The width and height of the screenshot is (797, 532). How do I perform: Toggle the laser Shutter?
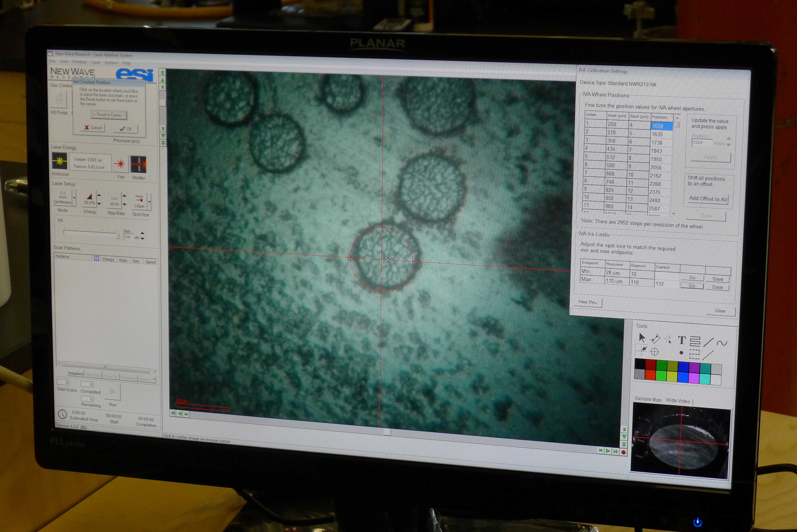138,164
